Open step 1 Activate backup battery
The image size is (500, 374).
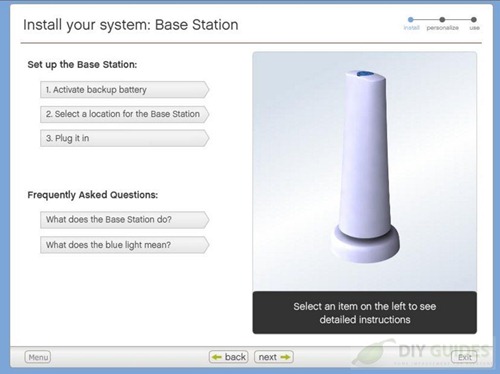click(x=124, y=90)
